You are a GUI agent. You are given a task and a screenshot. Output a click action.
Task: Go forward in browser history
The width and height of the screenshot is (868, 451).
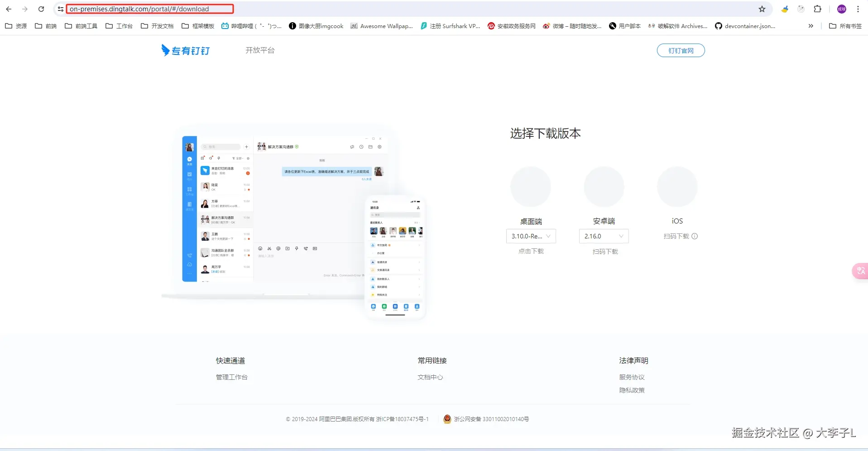coord(25,9)
